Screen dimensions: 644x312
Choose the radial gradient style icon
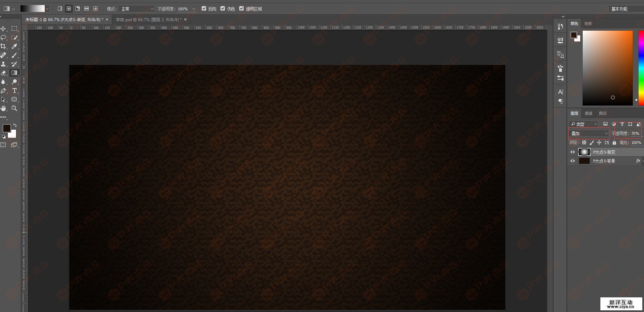(x=69, y=9)
